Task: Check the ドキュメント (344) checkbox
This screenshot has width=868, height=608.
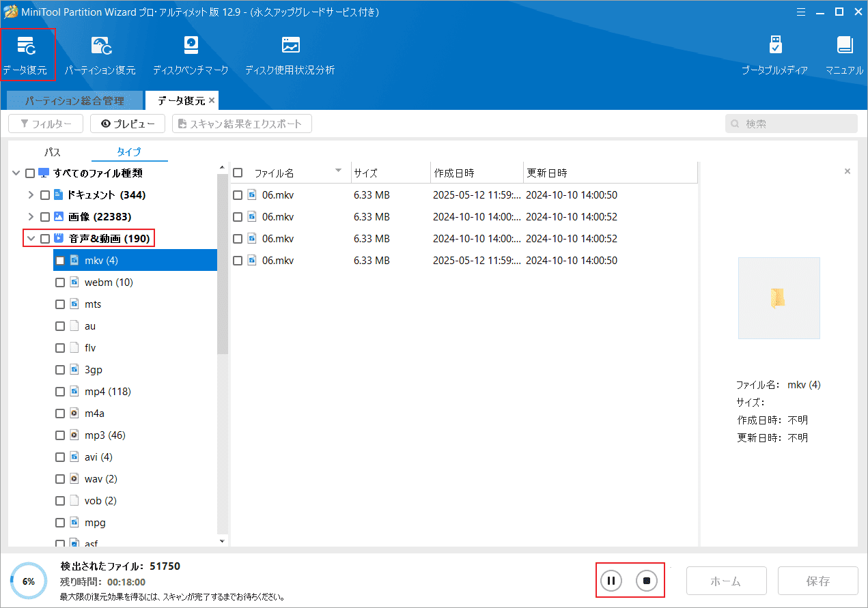Action: coord(45,195)
